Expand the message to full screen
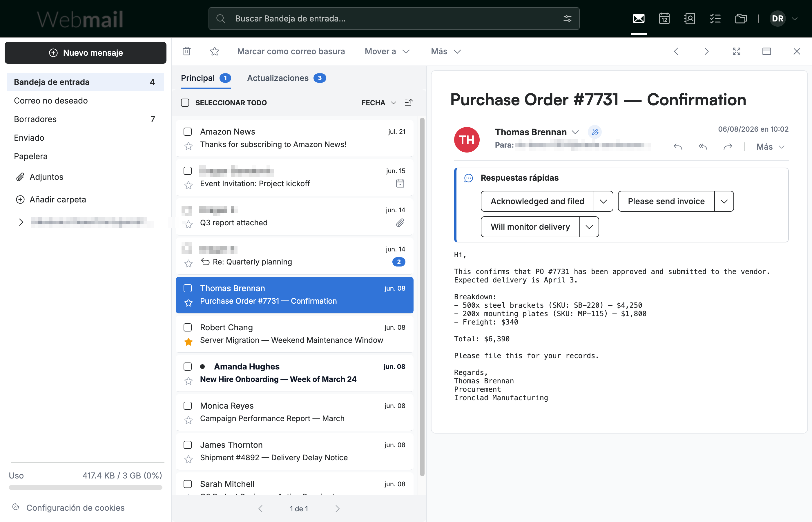812x522 pixels. 736,51
